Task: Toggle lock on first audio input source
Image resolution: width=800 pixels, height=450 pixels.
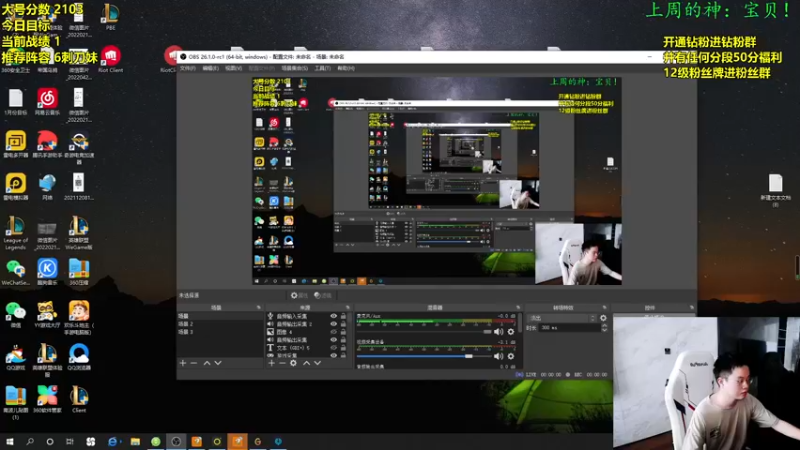Action: click(x=343, y=316)
